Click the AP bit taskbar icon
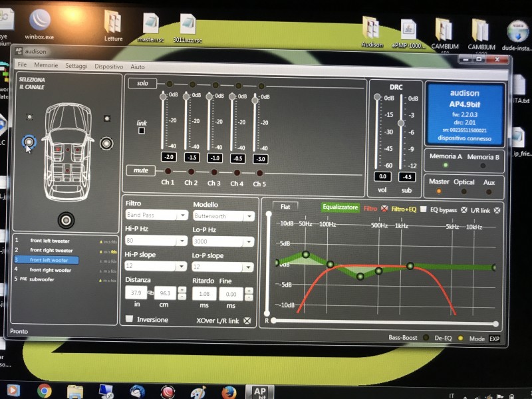Image resolution: width=532 pixels, height=399 pixels. (259, 392)
